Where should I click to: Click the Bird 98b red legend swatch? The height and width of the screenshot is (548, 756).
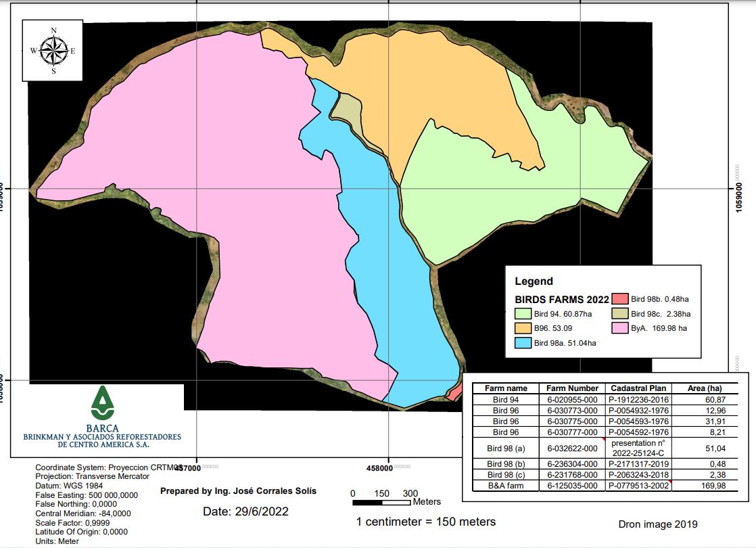coord(619,299)
